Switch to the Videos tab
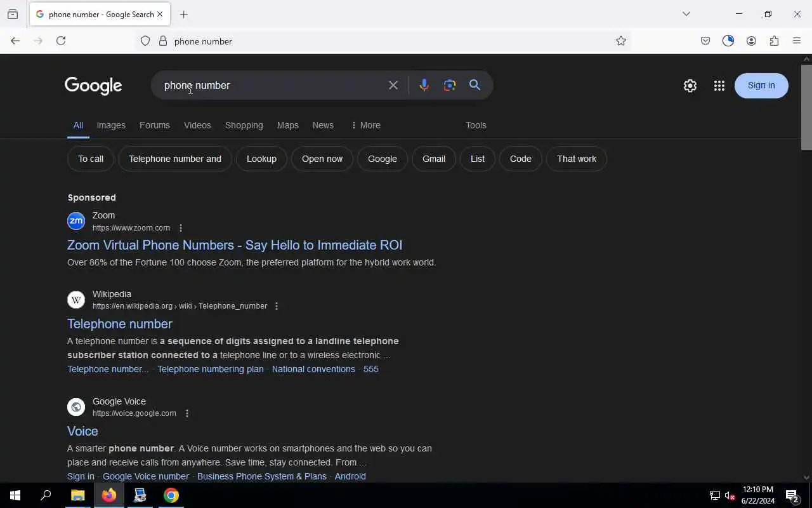The image size is (812, 508). (x=197, y=125)
